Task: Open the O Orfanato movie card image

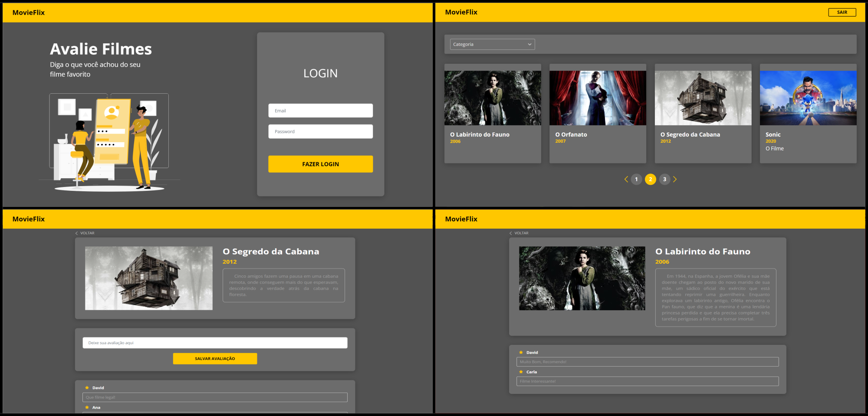Action: (598, 98)
